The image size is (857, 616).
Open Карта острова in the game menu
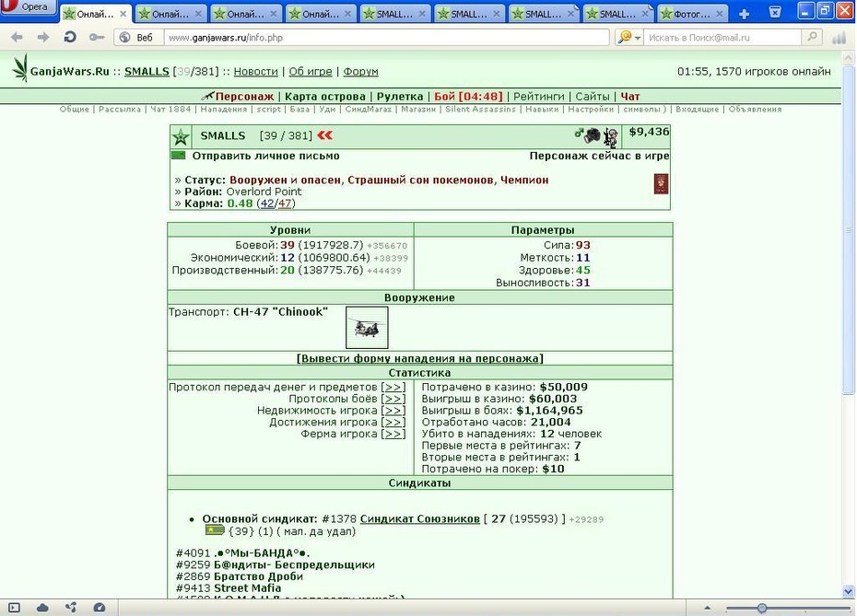tap(325, 97)
